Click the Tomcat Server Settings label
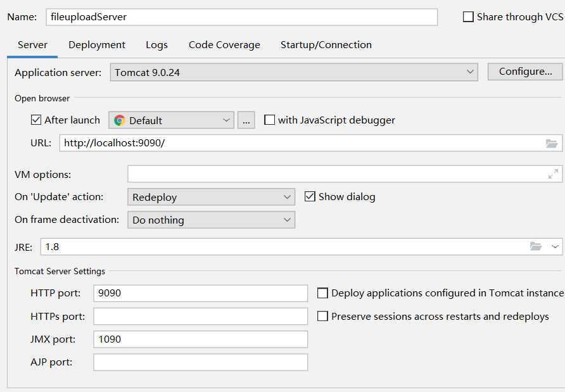 (x=60, y=271)
